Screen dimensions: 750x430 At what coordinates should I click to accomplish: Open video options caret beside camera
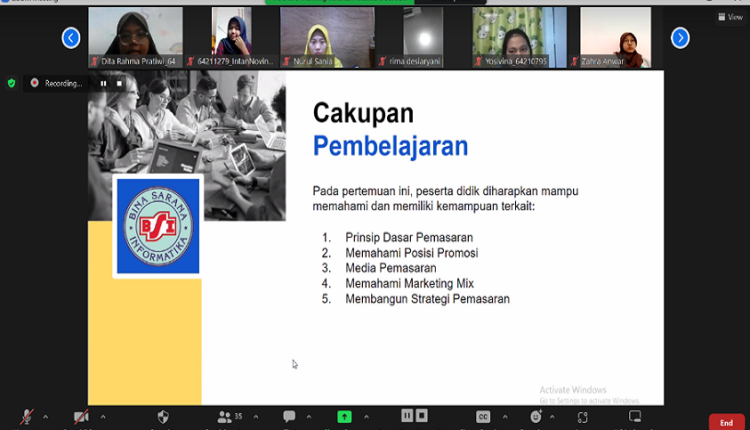(103, 417)
